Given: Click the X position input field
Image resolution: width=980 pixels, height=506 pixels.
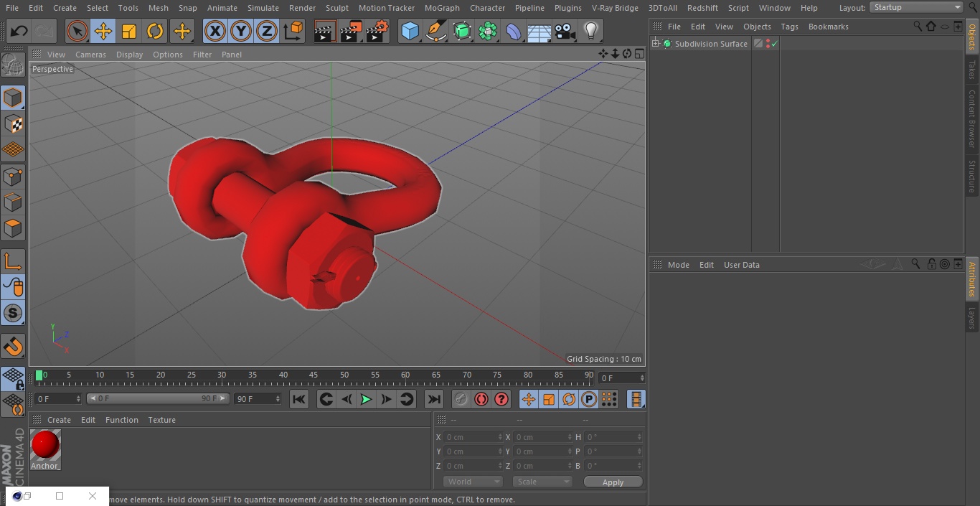Looking at the screenshot, I should [x=473, y=437].
